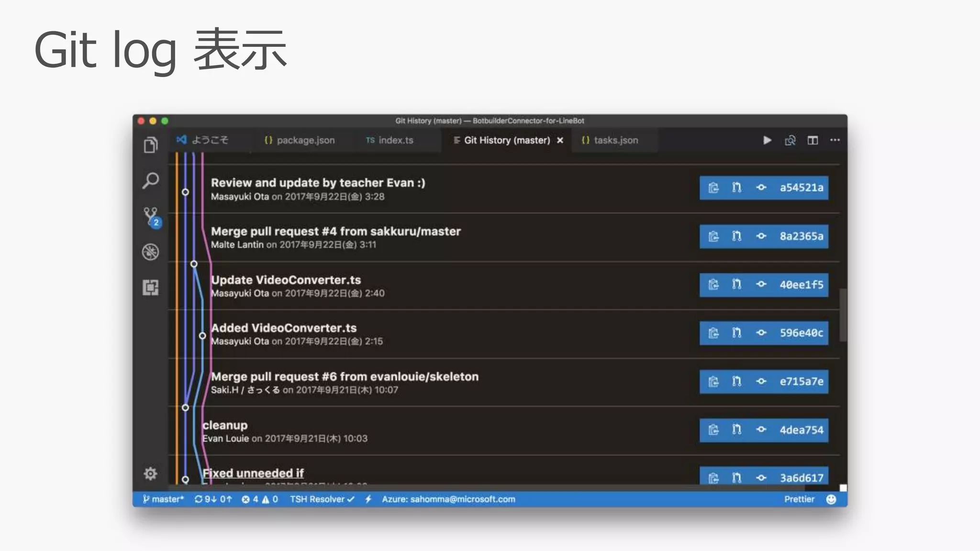This screenshot has height=551, width=980.
Task: Click the master branch indicator in status bar
Action: coord(163,499)
